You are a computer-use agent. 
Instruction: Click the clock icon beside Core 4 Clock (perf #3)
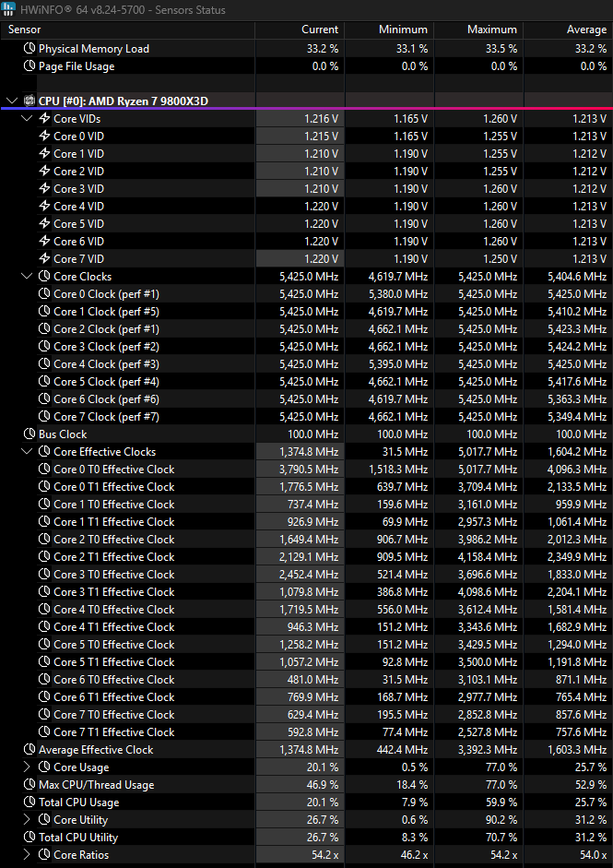point(44,364)
